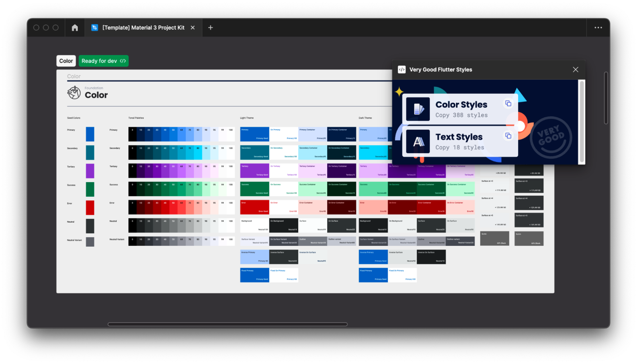
Task: Pick the red Error seed color swatch
Action: tap(90, 208)
